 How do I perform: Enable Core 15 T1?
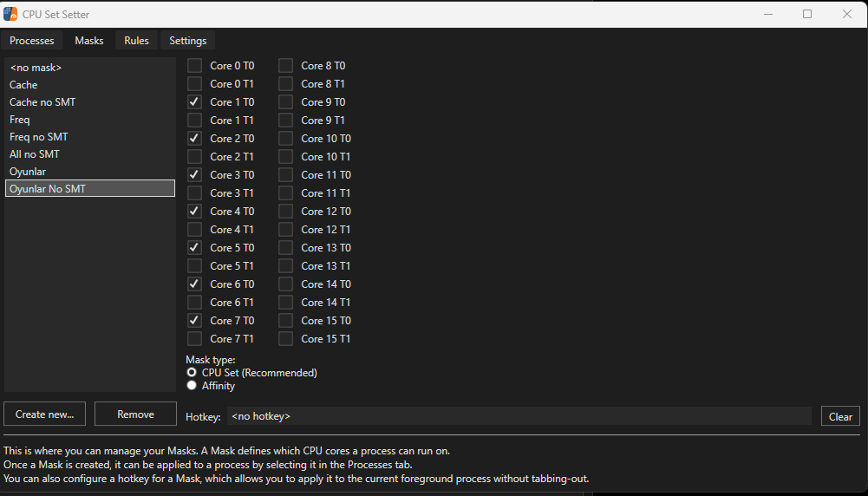pos(285,339)
